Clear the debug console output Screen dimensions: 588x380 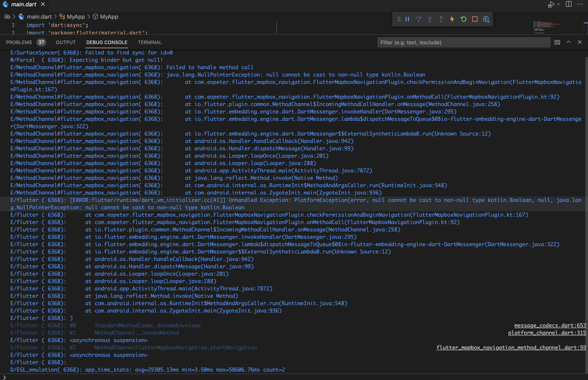[x=557, y=42]
